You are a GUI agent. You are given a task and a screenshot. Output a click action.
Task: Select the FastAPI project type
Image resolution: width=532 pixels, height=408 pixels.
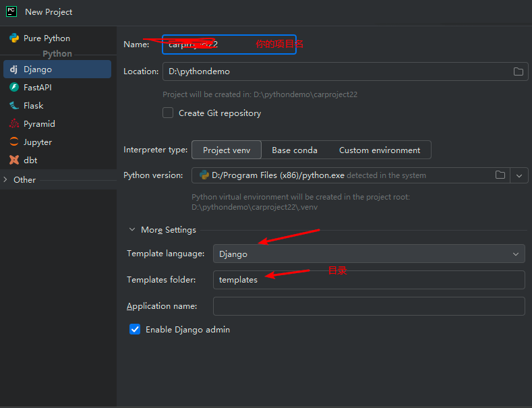point(37,88)
